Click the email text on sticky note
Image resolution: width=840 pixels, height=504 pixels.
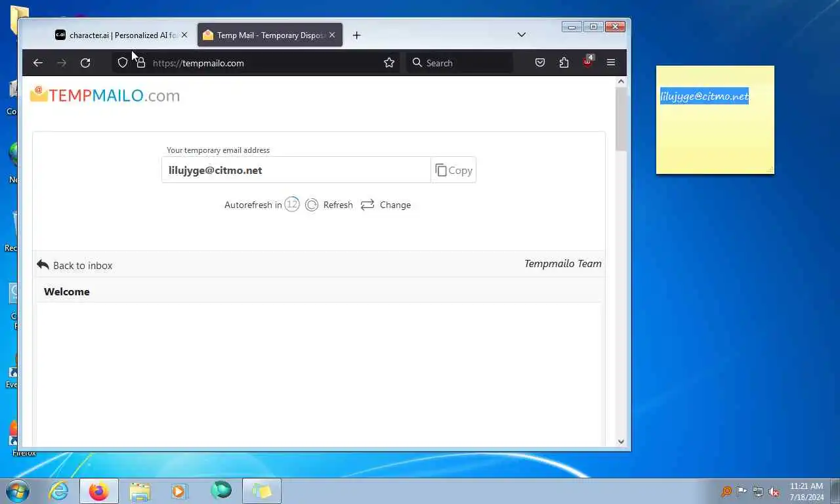point(704,96)
